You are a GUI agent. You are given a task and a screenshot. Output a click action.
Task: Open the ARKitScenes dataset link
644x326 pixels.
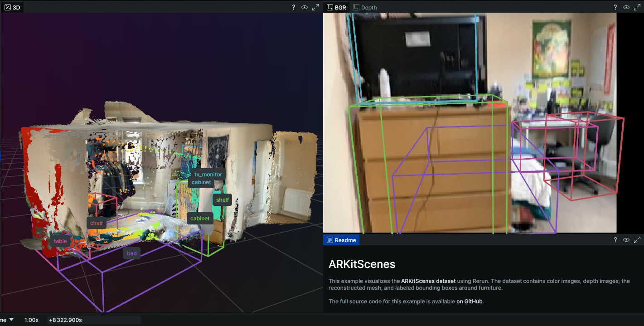tap(428, 281)
